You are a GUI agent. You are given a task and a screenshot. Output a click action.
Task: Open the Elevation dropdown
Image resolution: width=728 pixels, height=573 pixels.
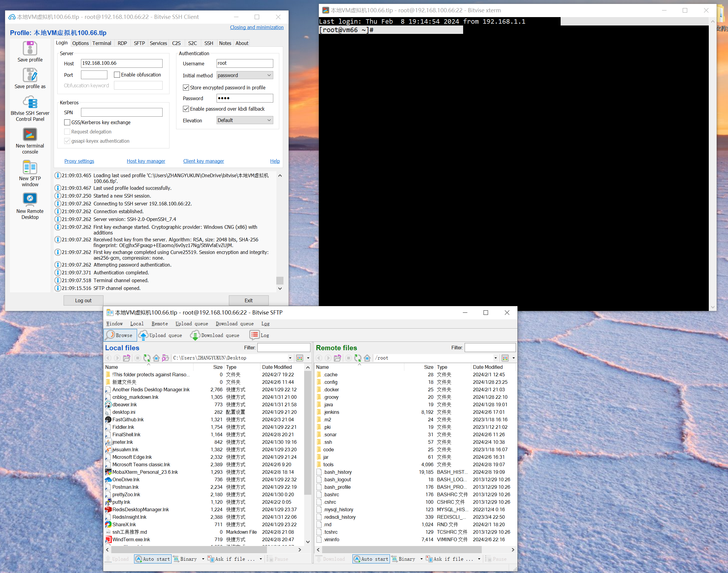(245, 120)
